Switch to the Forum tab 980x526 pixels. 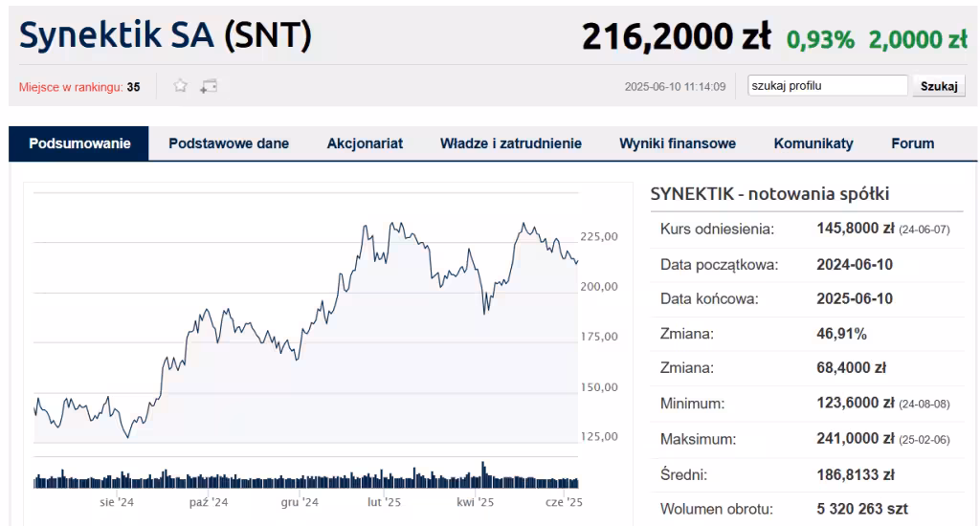912,143
